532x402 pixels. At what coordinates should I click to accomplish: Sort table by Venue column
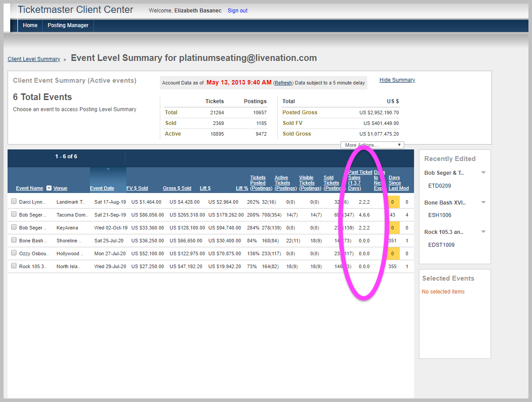point(61,189)
